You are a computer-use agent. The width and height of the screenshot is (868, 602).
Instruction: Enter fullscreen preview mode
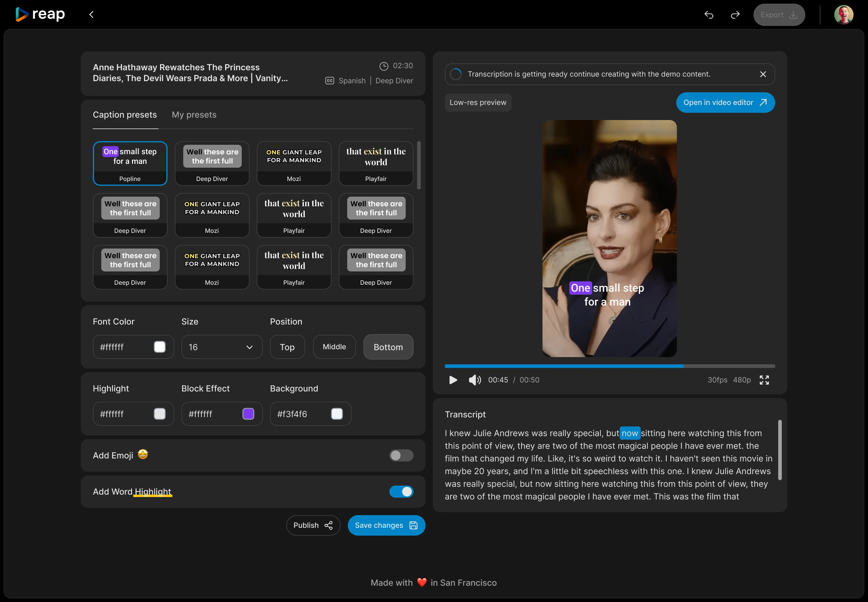tap(764, 380)
